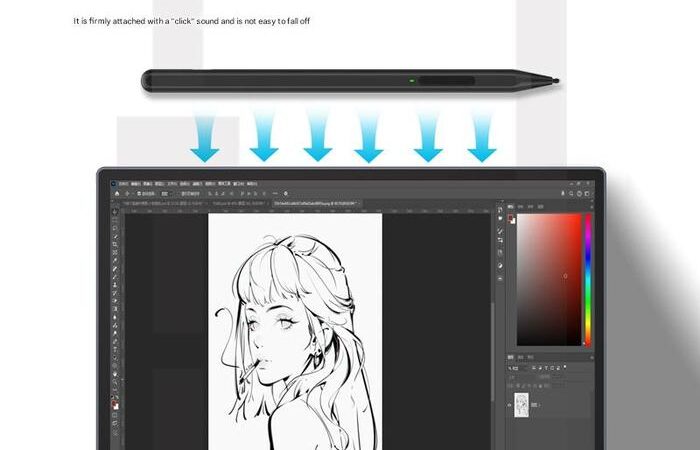Select the Crop tool in the left toolbar

tap(115, 252)
